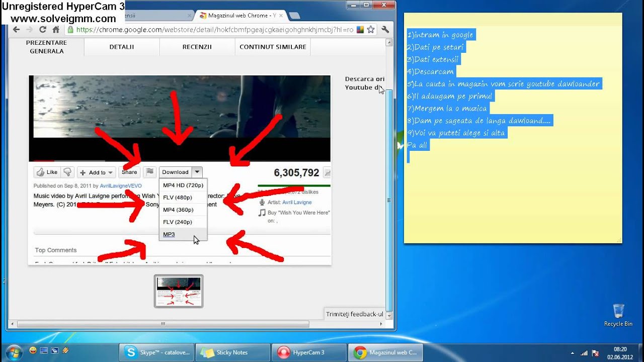Image resolution: width=644 pixels, height=362 pixels.
Task: Switch to Sticky Notes taskbar button
Action: [233, 352]
